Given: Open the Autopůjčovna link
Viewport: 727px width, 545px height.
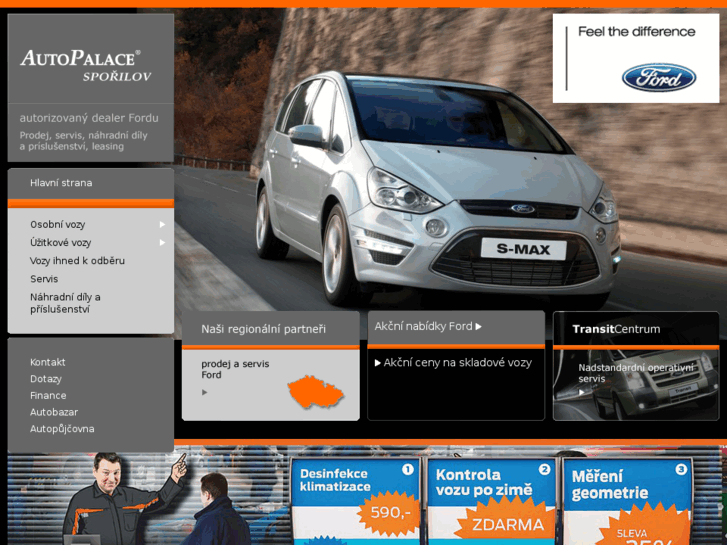Looking at the screenshot, I should pos(62,429).
